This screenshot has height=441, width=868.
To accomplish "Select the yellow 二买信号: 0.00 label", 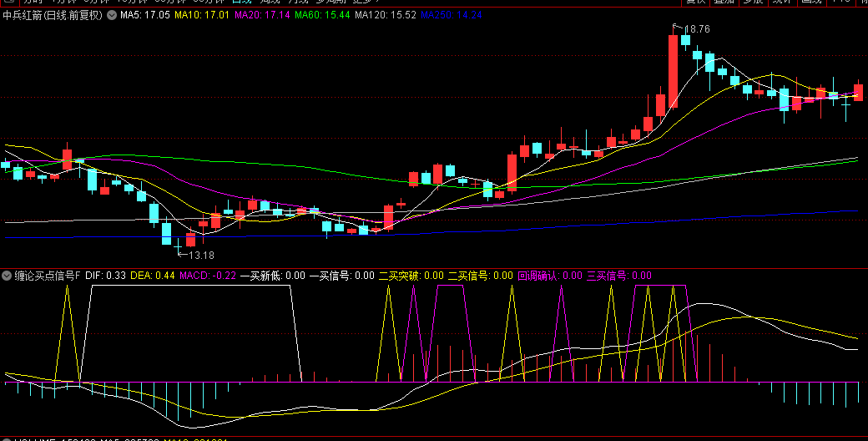I will [481, 276].
